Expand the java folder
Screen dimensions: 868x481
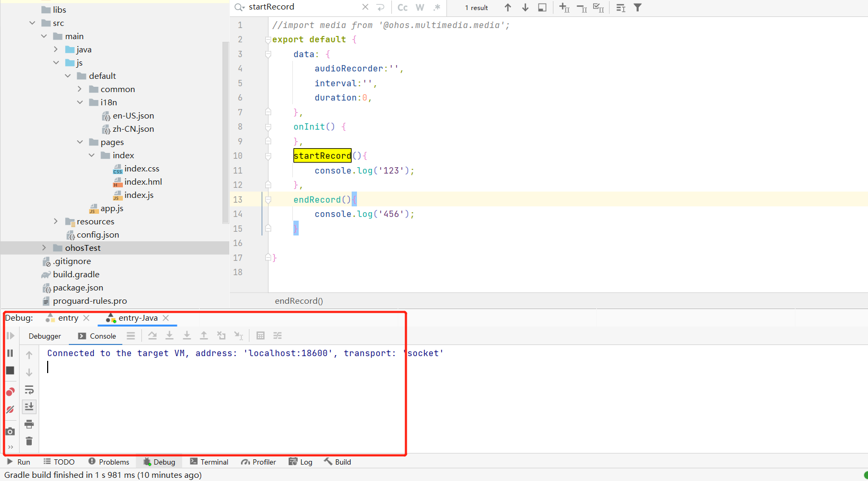tap(56, 49)
